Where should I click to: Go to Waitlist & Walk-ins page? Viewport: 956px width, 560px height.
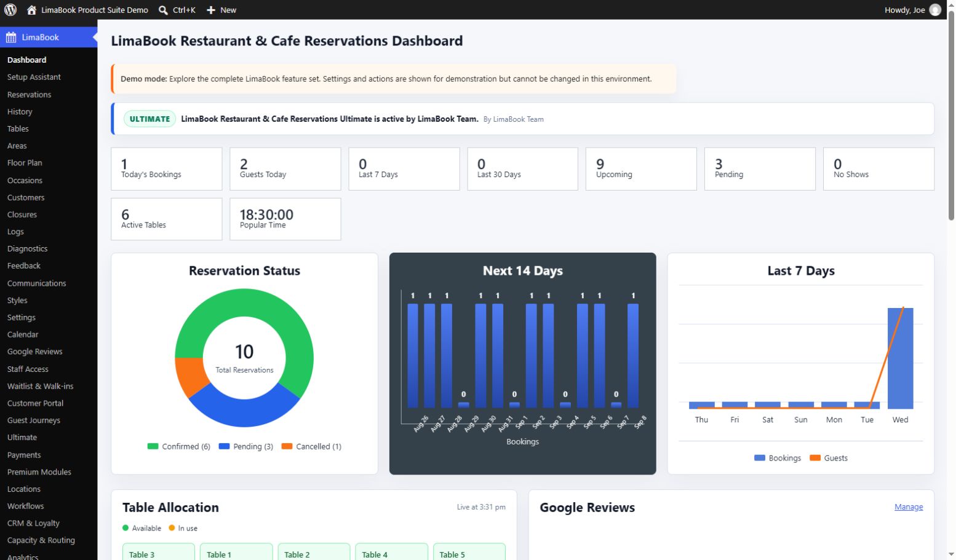40,387
